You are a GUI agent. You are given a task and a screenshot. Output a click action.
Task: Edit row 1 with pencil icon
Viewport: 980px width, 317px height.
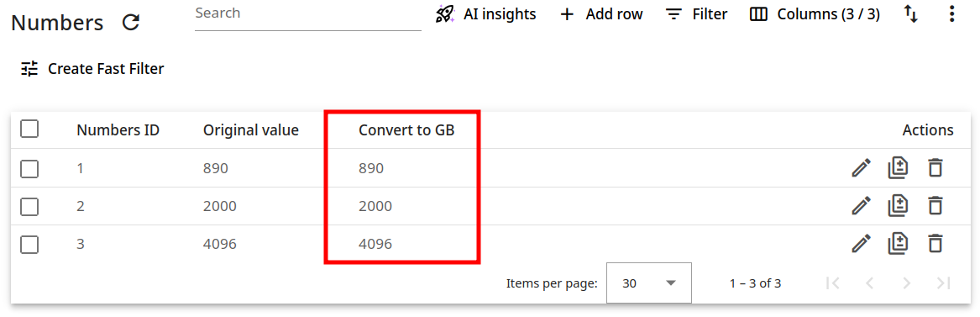point(862,168)
